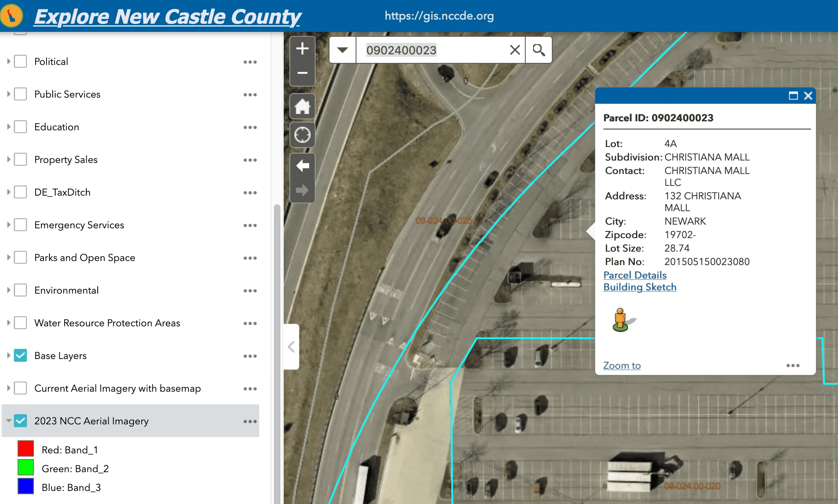The height and width of the screenshot is (504, 838).
Task: Open options for 2023 NCC Aerial Imagery
Action: pyautogui.click(x=250, y=421)
